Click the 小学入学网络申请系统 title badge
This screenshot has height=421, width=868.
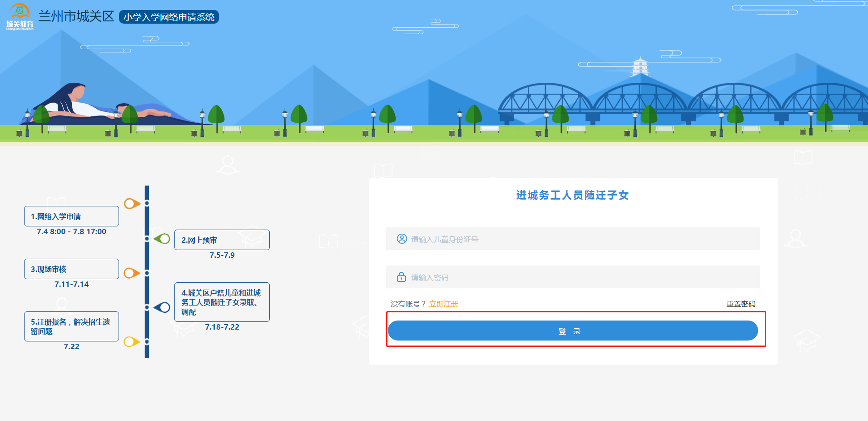(x=169, y=17)
